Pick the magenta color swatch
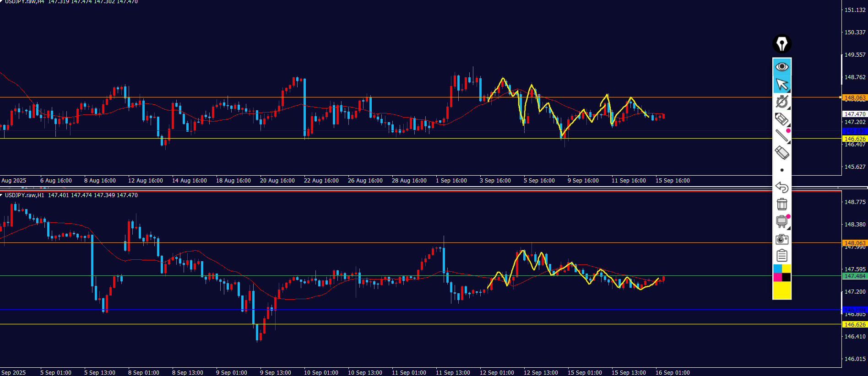 [x=777, y=277]
